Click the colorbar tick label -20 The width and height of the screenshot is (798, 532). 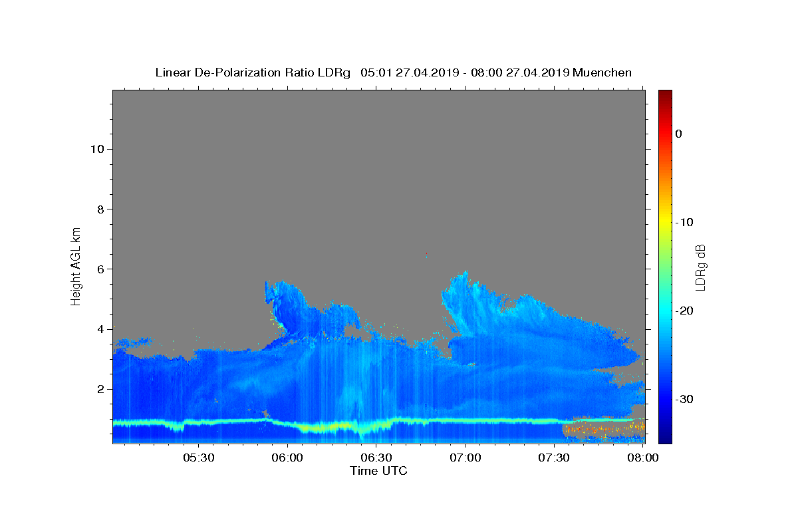pyautogui.click(x=685, y=311)
